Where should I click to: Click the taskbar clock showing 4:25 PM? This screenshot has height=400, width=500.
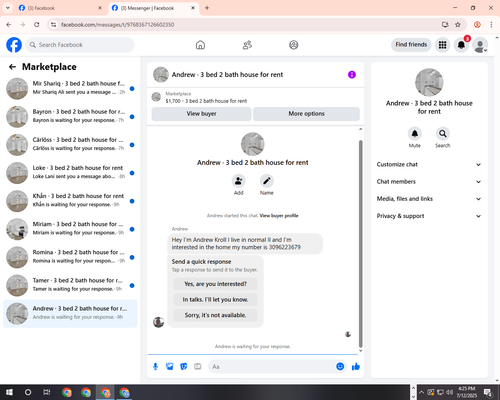466,392
